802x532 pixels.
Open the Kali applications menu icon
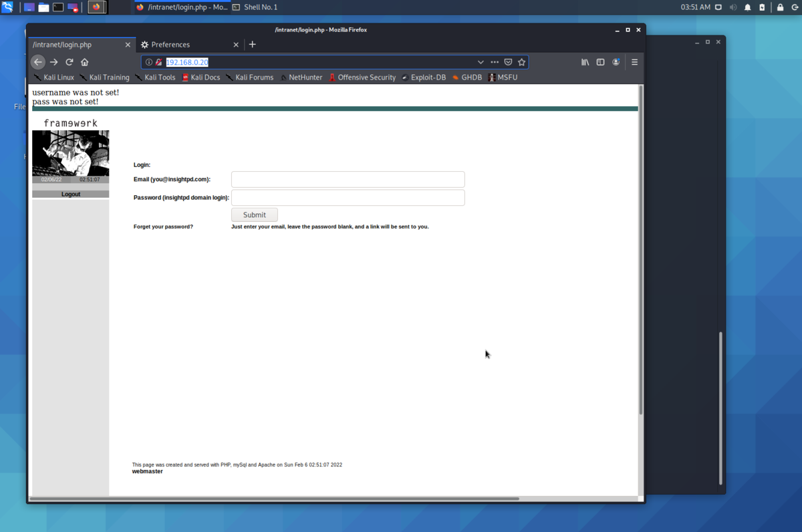[7, 7]
